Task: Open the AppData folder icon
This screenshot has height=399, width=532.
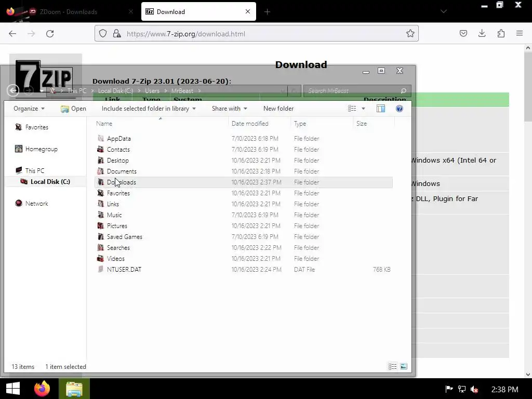Action: tap(100, 138)
